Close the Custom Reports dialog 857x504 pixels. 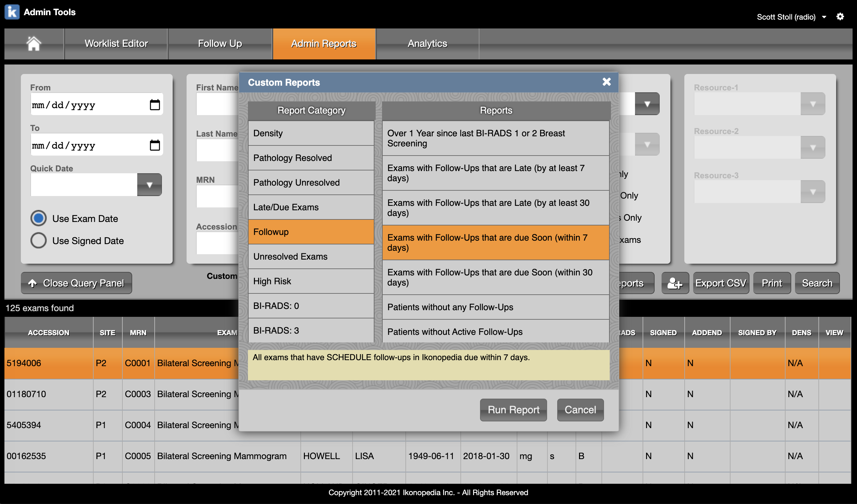click(606, 82)
